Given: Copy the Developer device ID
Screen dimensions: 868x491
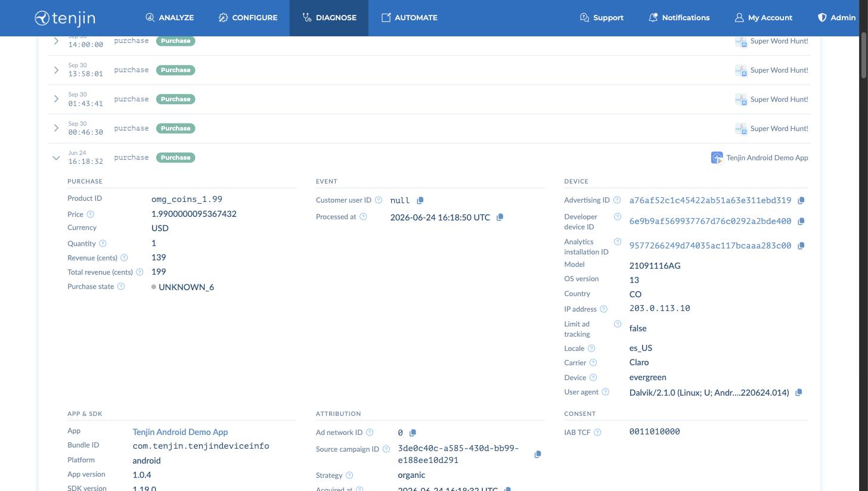Looking at the screenshot, I should coord(801,221).
